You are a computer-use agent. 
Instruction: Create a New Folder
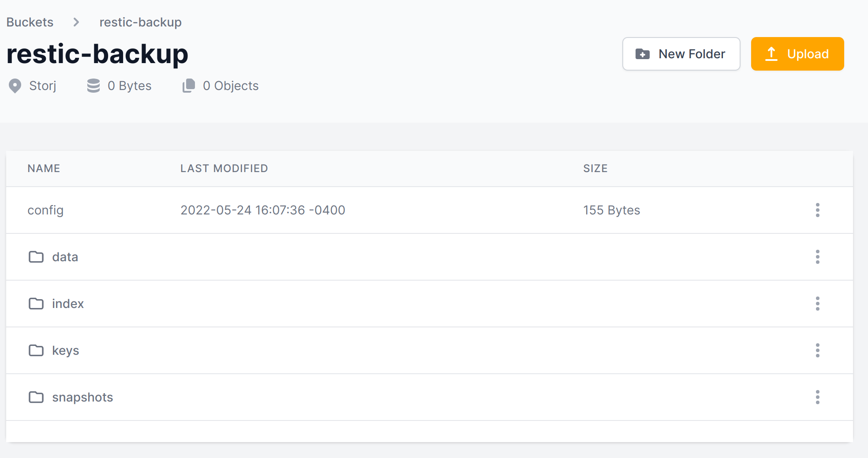[x=681, y=54]
